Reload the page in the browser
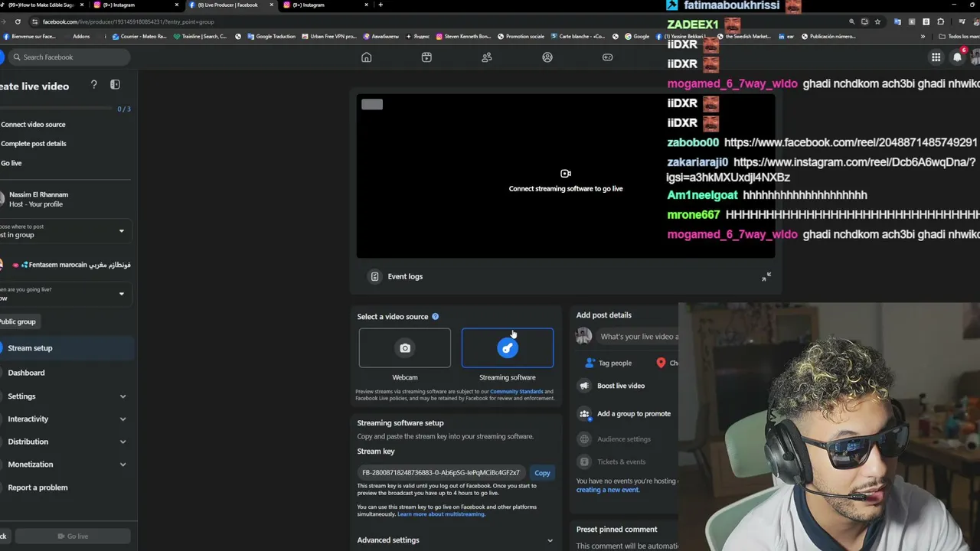Viewport: 980px width, 551px height. click(18, 22)
